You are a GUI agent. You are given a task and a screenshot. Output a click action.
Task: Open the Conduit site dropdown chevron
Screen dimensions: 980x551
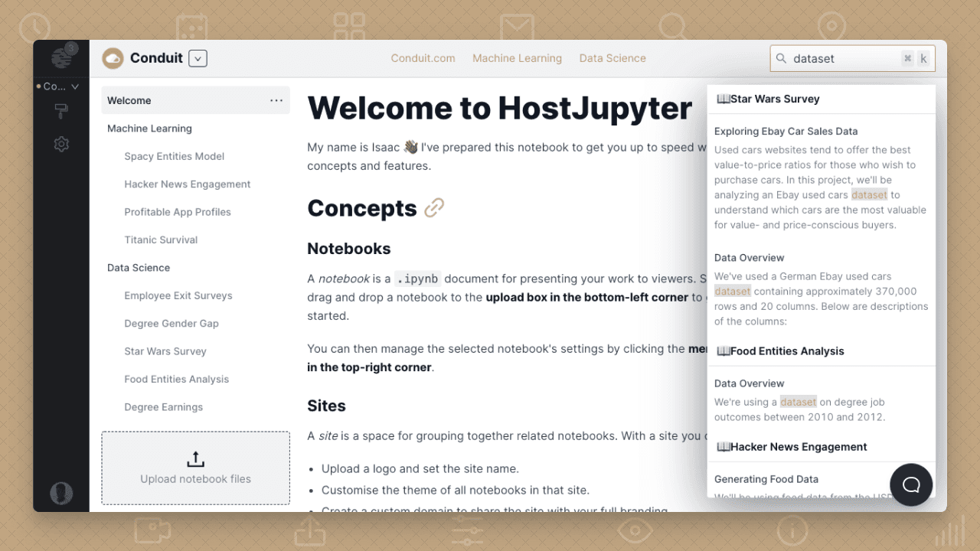point(198,58)
